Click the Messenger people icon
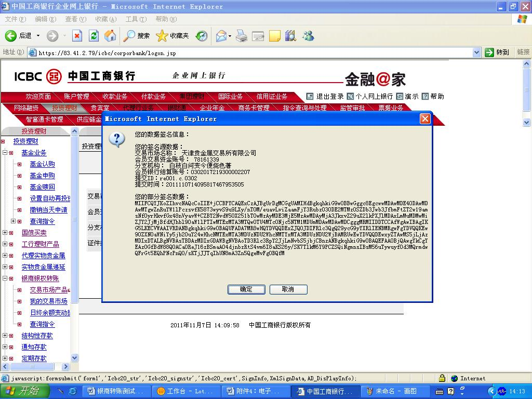 pos(308,36)
